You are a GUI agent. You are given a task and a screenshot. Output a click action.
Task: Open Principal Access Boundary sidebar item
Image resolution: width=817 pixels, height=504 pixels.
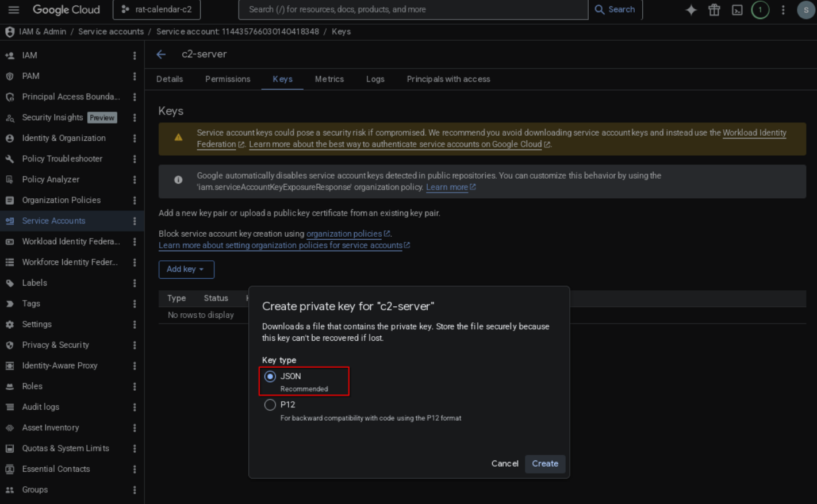coord(71,97)
